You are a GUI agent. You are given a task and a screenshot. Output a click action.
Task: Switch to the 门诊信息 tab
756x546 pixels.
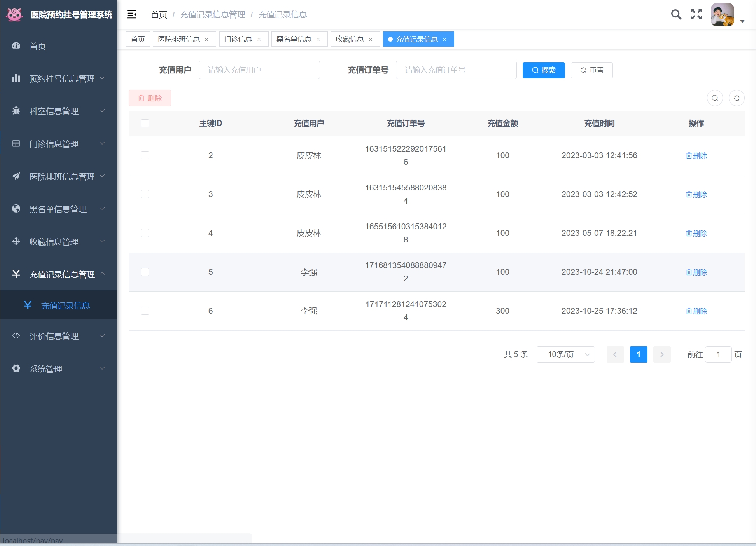(x=238, y=39)
